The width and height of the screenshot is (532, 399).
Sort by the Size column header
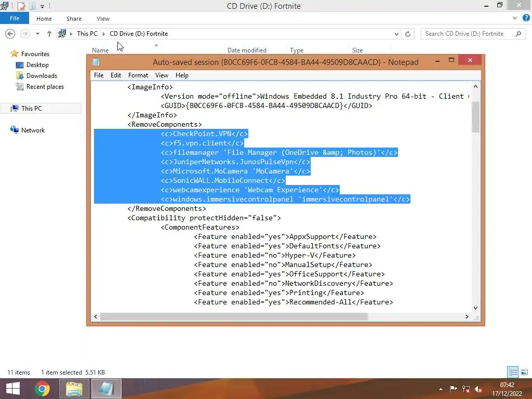[357, 50]
